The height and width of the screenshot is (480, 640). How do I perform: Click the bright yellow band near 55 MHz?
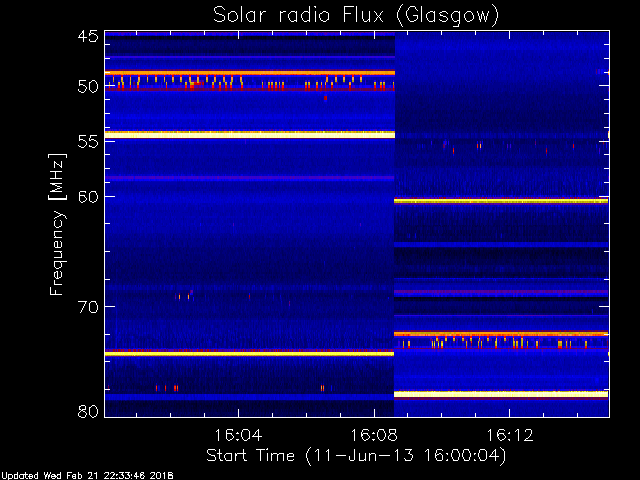click(250, 135)
